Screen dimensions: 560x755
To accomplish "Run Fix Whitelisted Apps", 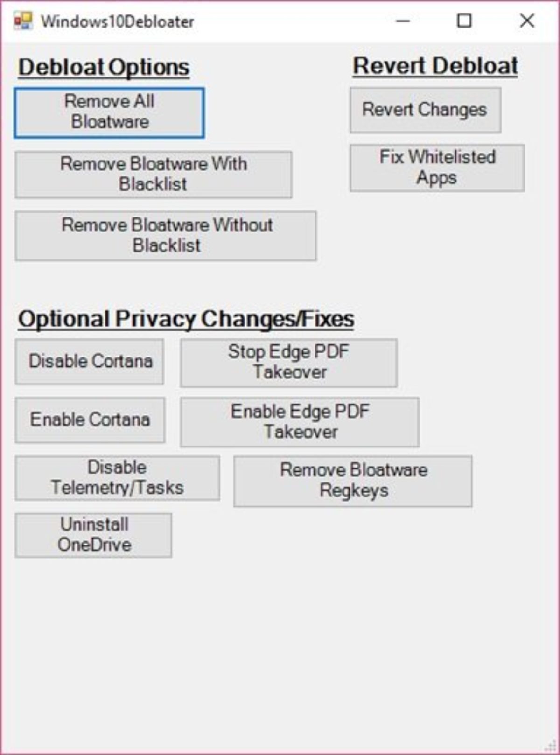I will tap(437, 168).
